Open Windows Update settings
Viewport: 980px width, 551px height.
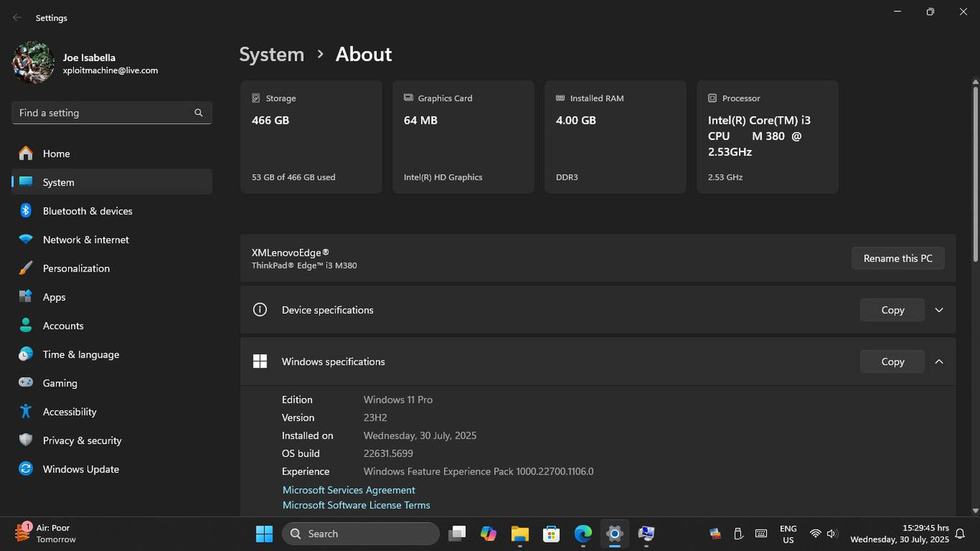click(x=112, y=469)
